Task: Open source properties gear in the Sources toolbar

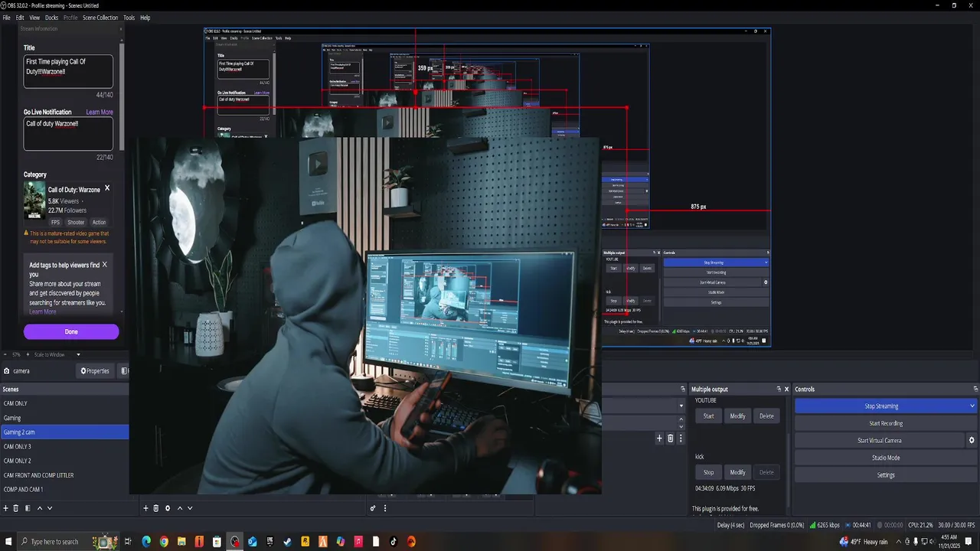Action: point(168,508)
